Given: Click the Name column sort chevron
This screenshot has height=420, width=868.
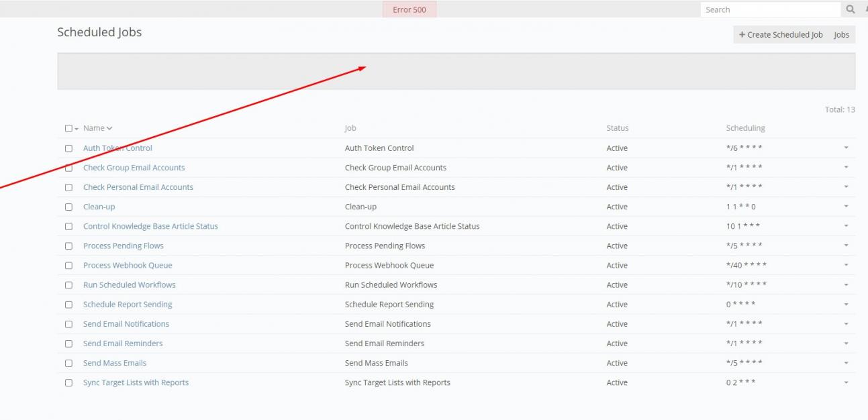Looking at the screenshot, I should [109, 128].
